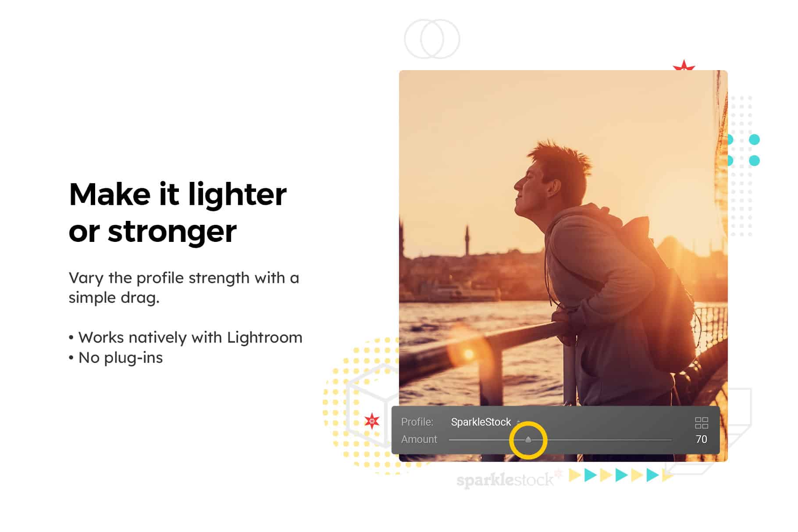Click the "Make it lighter or stronger" heading
The height and width of the screenshot is (532, 798).
pyautogui.click(x=178, y=213)
